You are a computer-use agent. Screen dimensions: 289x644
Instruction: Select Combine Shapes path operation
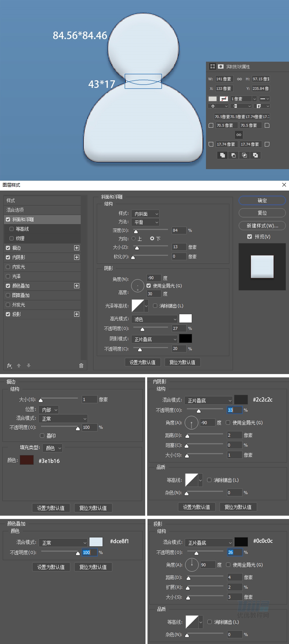click(223, 155)
